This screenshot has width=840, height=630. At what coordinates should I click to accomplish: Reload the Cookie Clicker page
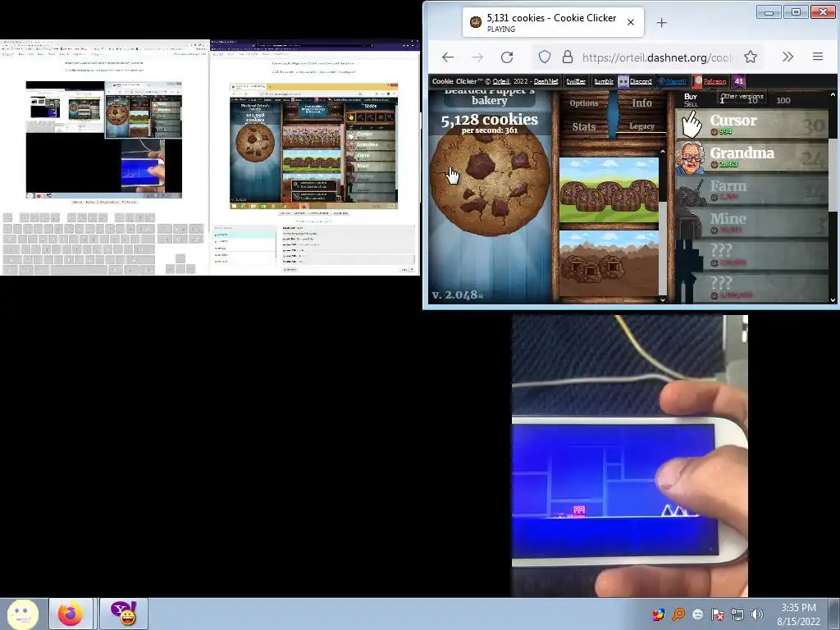pos(507,57)
